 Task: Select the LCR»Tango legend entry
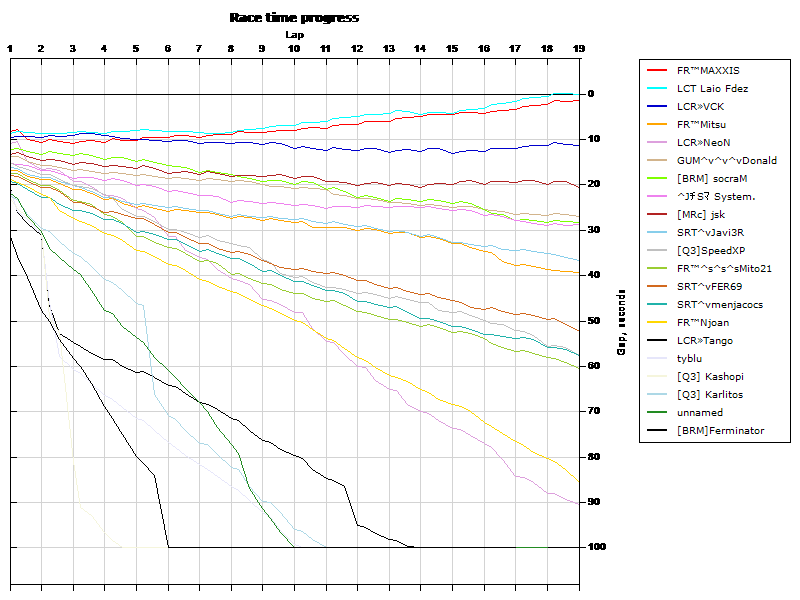pos(704,341)
